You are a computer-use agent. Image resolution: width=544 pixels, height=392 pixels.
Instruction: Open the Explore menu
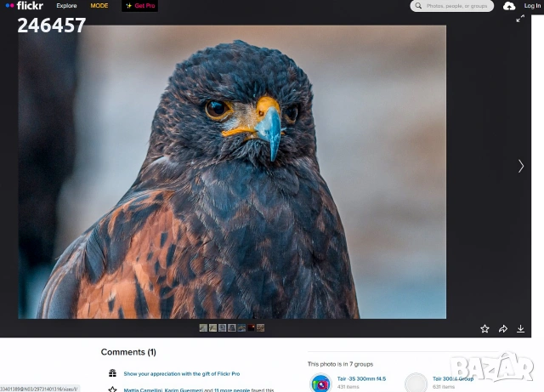click(x=66, y=6)
